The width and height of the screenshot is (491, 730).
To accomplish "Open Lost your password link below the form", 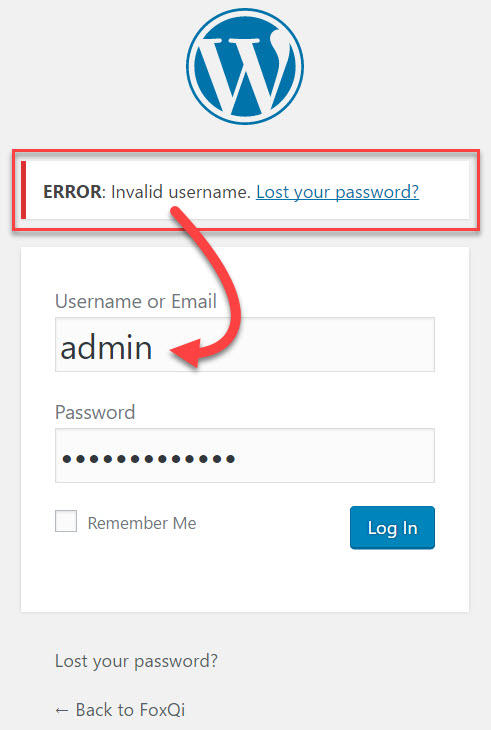I will pyautogui.click(x=136, y=661).
